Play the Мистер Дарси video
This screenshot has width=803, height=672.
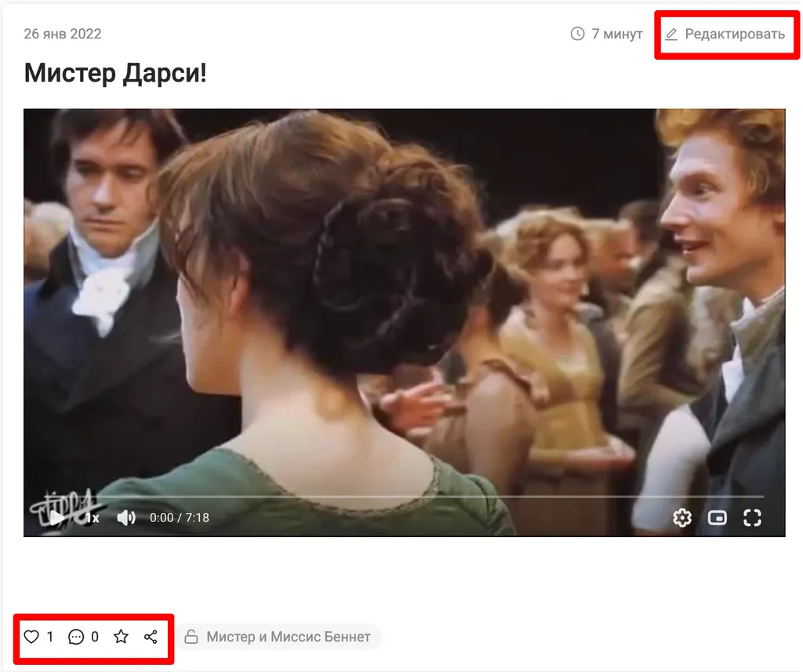coord(56,518)
